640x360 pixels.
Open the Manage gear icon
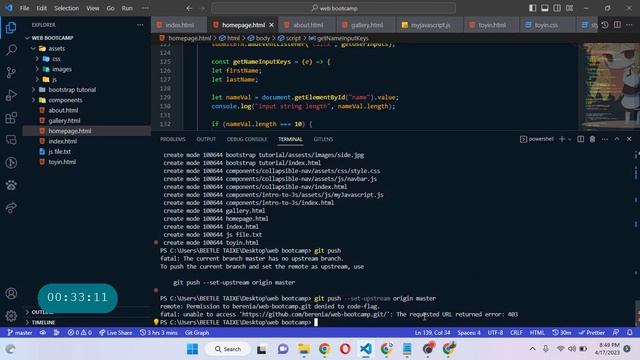pyautogui.click(x=11, y=316)
